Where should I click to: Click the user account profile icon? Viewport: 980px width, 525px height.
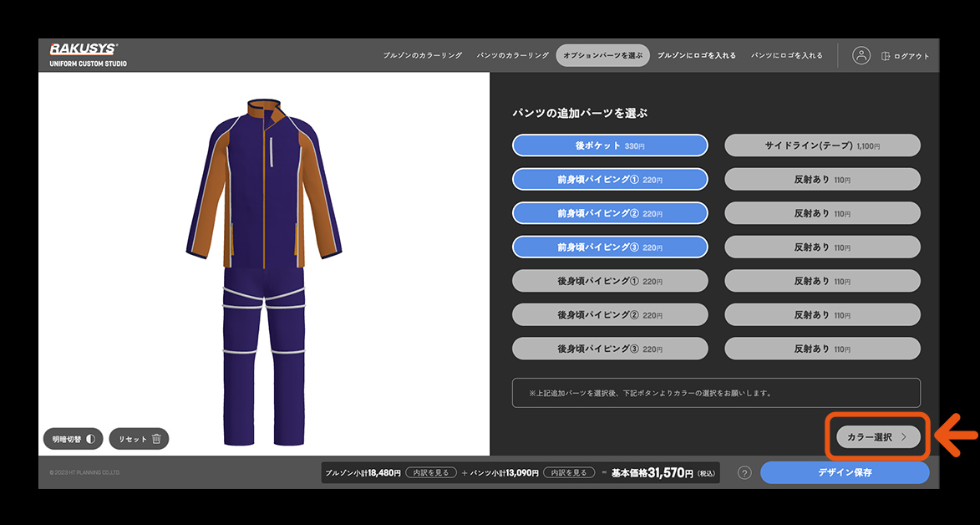click(861, 55)
